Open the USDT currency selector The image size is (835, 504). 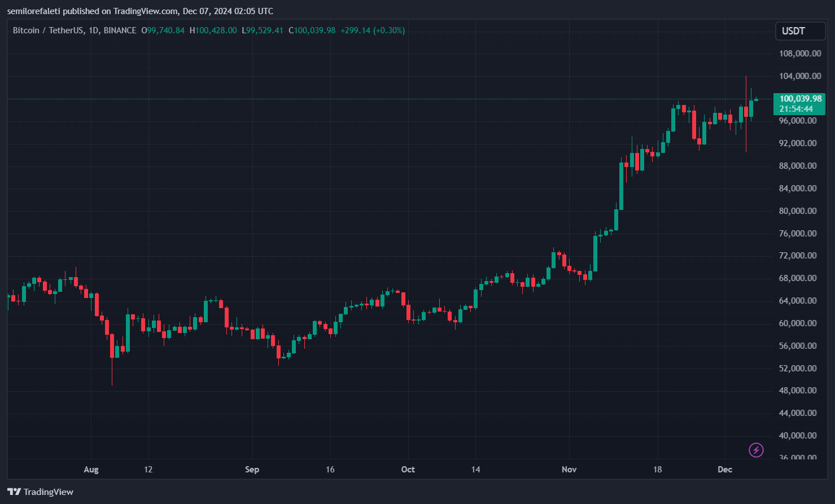coord(801,31)
